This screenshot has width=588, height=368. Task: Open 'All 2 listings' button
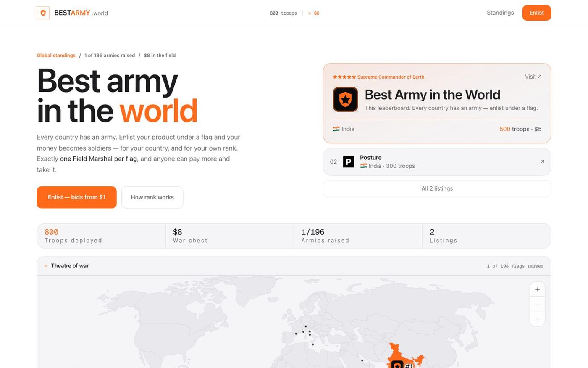437,188
